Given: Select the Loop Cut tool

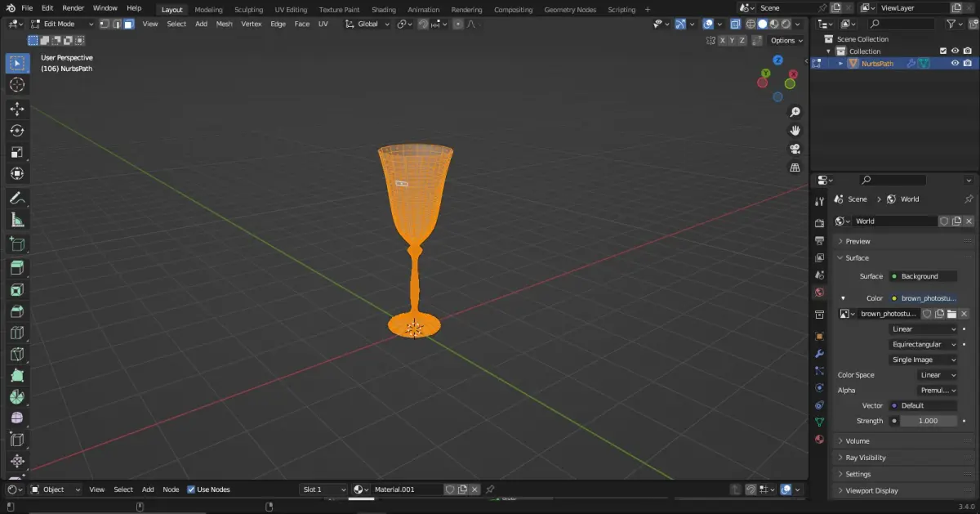Looking at the screenshot, I should click(17, 333).
